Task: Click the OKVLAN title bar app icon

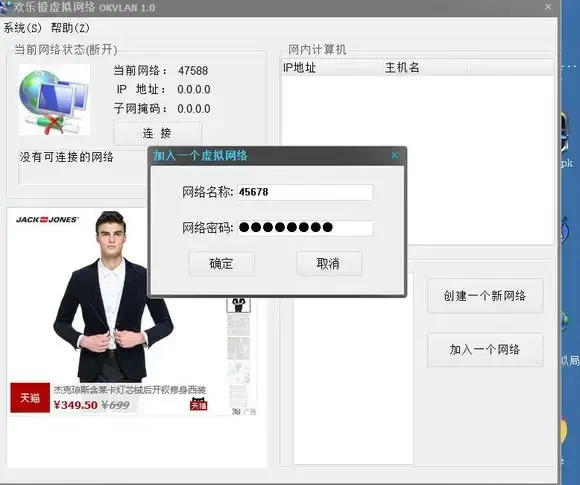Action: point(6,7)
